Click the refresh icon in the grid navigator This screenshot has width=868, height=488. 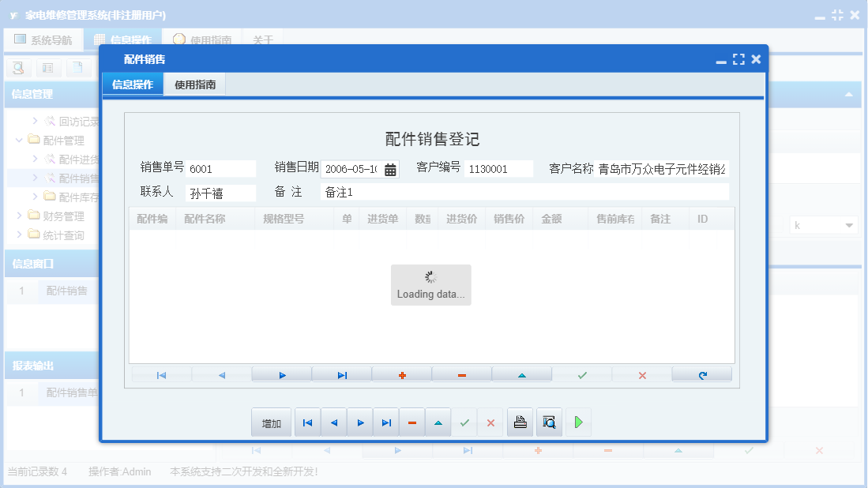click(701, 374)
